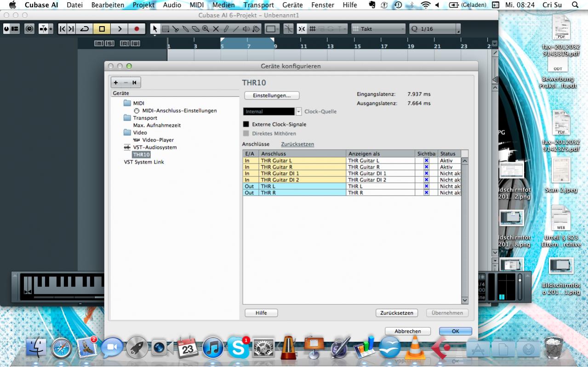The height and width of the screenshot is (367, 588).
Task: Click the 'Anzeigen als' cell for THR Guitar DI 2
Action: [381, 180]
